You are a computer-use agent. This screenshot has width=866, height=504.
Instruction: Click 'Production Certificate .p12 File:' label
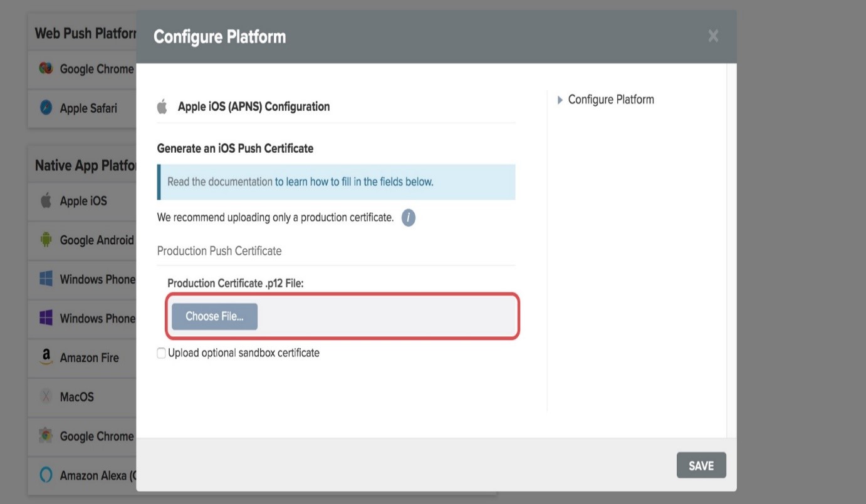(x=236, y=283)
